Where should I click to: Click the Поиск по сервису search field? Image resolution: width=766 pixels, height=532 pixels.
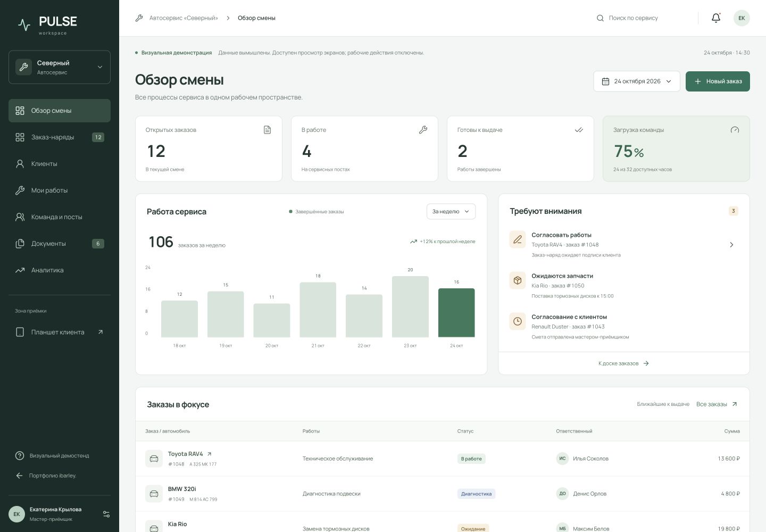pos(643,18)
